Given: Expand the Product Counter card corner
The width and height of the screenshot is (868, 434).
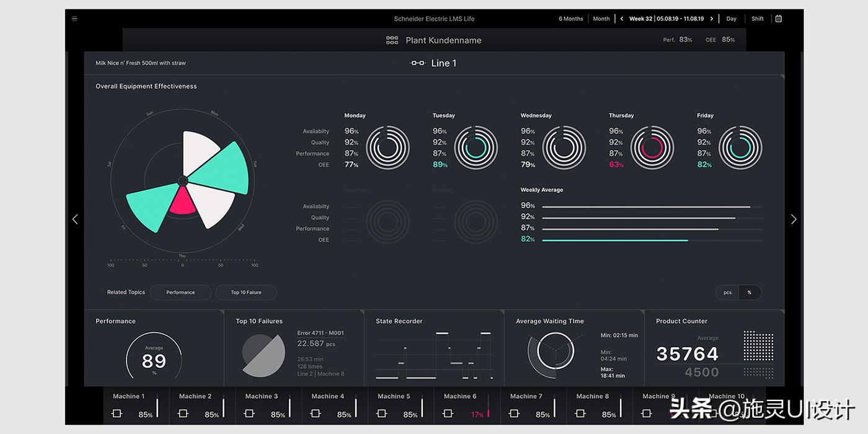Looking at the screenshot, I should [782, 312].
